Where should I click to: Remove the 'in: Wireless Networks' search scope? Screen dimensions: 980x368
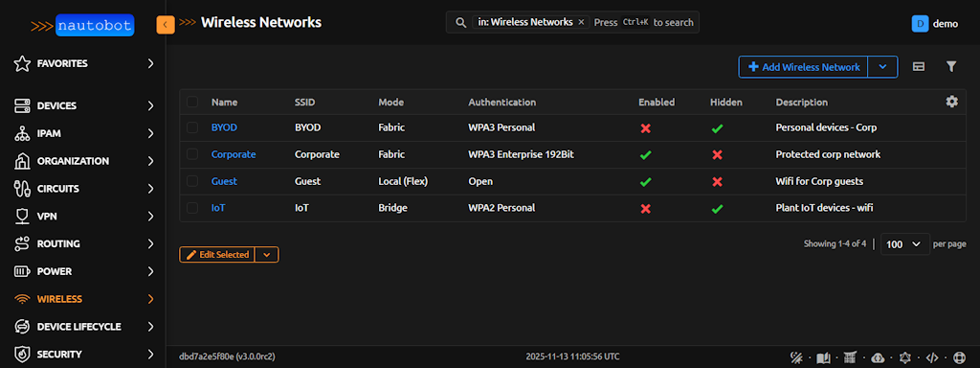pos(581,23)
